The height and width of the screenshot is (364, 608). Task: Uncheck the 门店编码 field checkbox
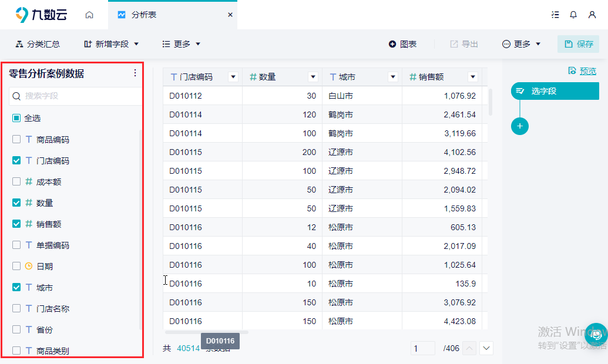[16, 160]
